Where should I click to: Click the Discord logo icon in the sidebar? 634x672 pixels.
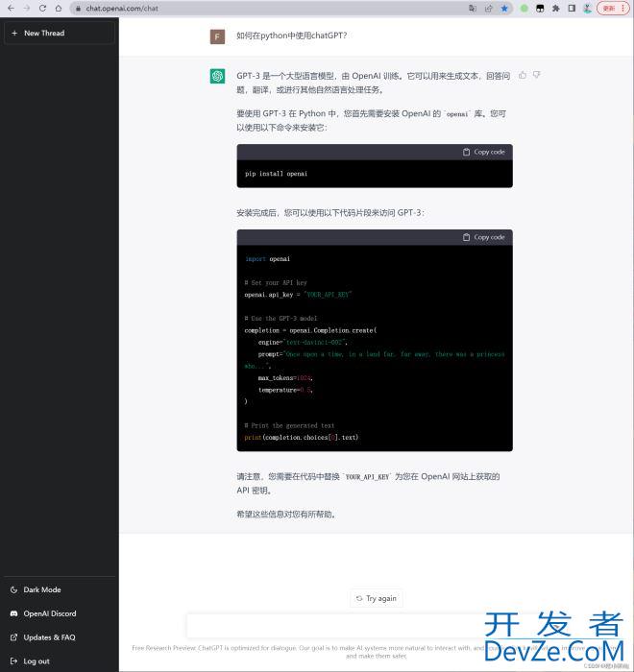[14, 613]
